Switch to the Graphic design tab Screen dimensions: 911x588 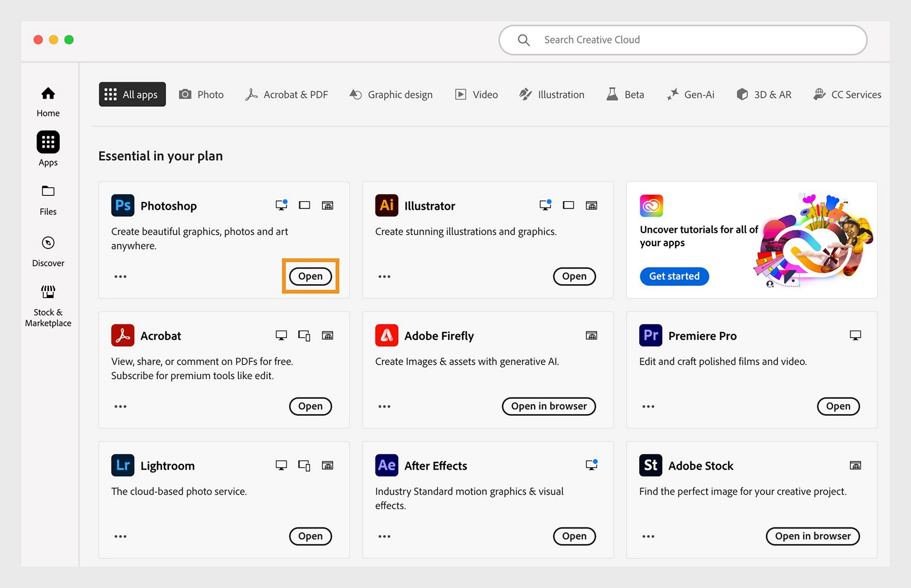tap(391, 94)
